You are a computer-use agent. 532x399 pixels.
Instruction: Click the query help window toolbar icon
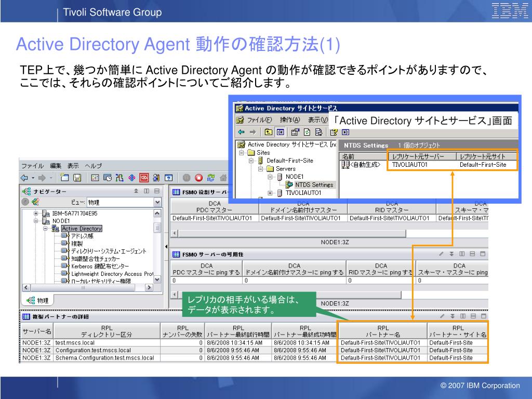pos(169,178)
